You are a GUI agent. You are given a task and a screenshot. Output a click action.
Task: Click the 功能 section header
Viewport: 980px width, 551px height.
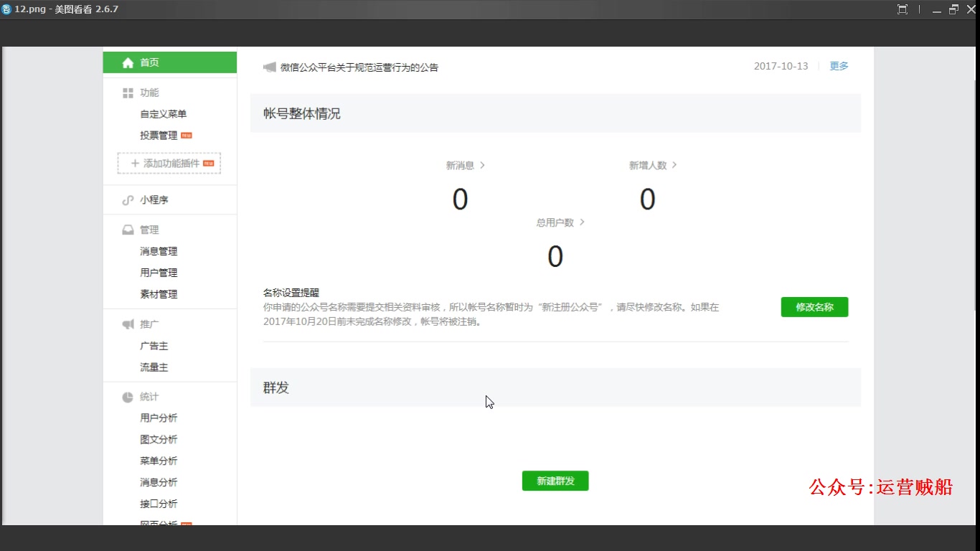pyautogui.click(x=149, y=93)
